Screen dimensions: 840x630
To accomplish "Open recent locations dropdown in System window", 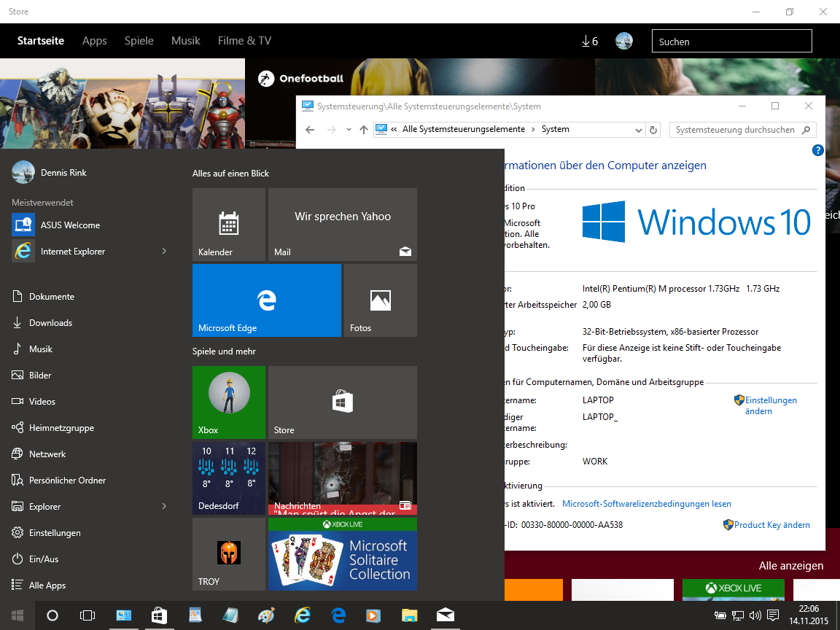I will [x=349, y=130].
